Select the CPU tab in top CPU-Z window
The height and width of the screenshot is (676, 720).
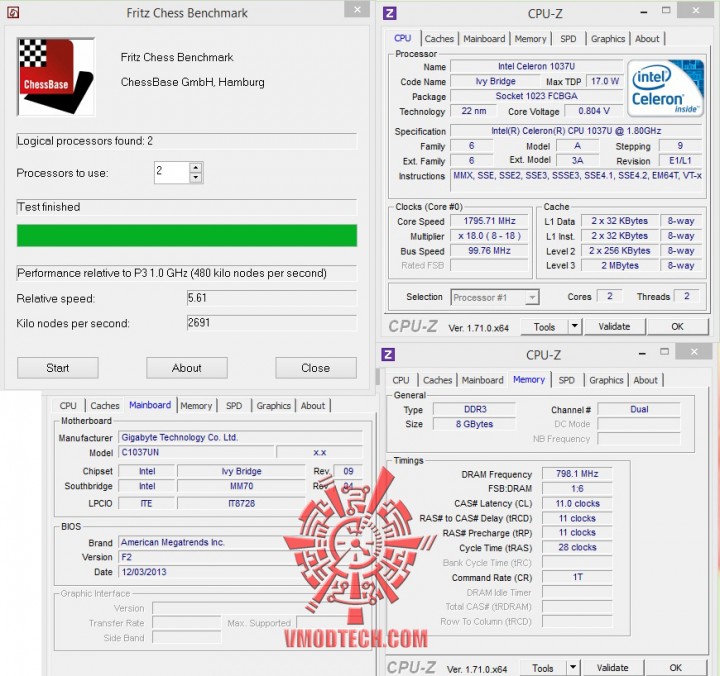(402, 38)
